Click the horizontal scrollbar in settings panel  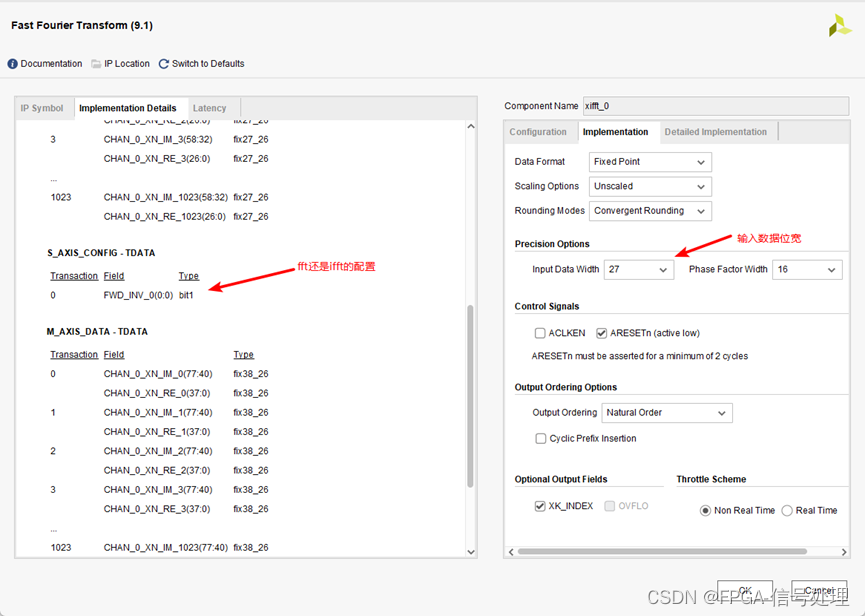(x=662, y=551)
